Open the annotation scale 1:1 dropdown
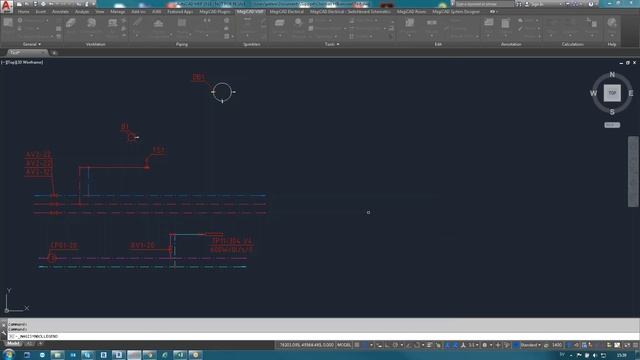 pos(473,345)
